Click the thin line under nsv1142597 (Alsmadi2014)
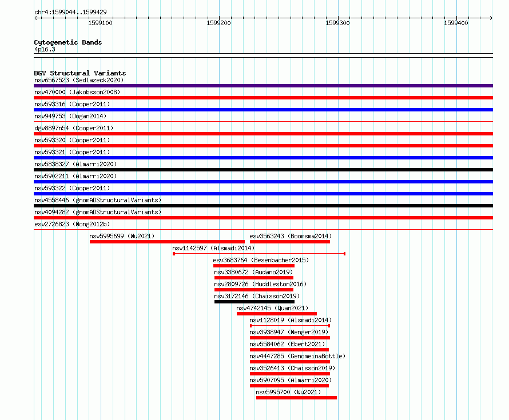This screenshot has width=509, height=420. (259, 254)
